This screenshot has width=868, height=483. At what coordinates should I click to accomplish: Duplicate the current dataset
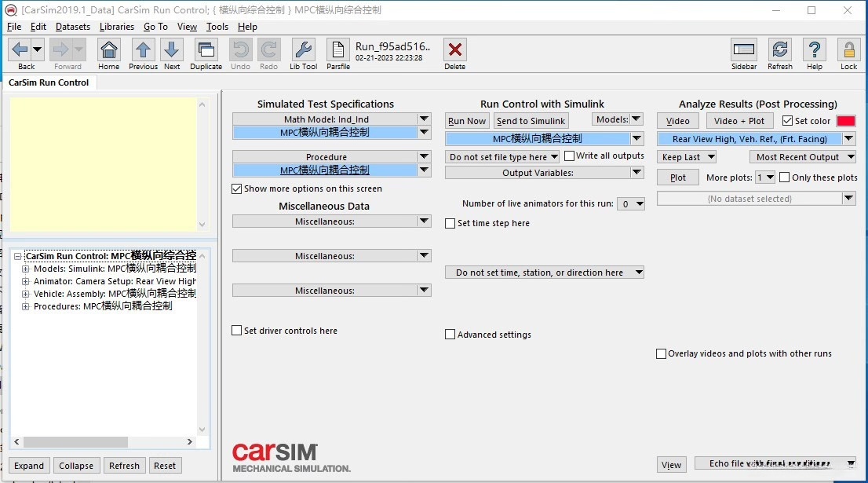206,49
